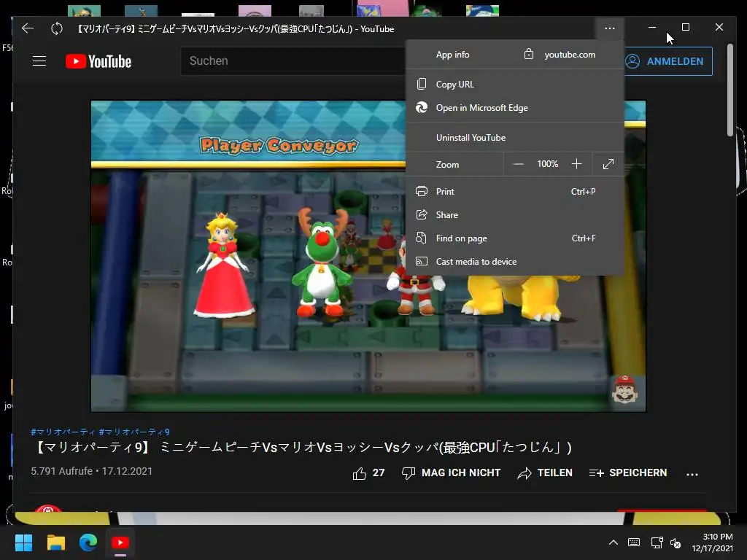The height and width of the screenshot is (560, 747).
Task: Click the Suchen search field
Action: coord(293,61)
